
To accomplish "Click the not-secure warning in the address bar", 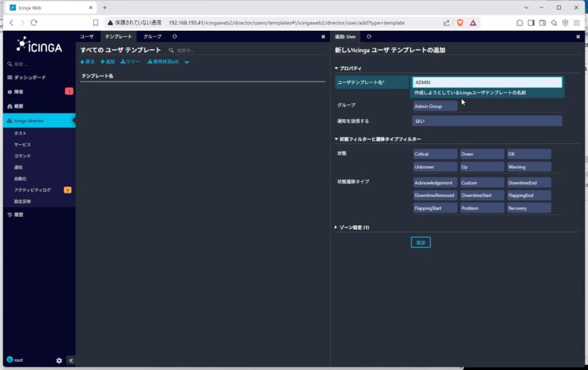I will point(135,23).
